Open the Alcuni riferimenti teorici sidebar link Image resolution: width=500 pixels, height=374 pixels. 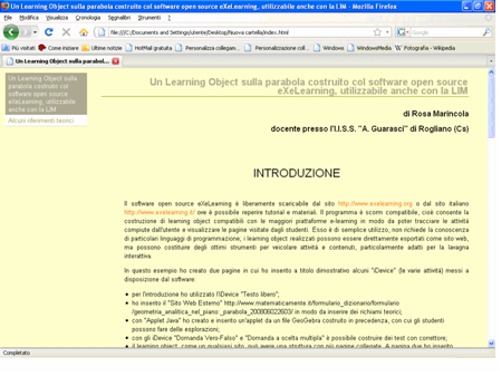coord(41,121)
